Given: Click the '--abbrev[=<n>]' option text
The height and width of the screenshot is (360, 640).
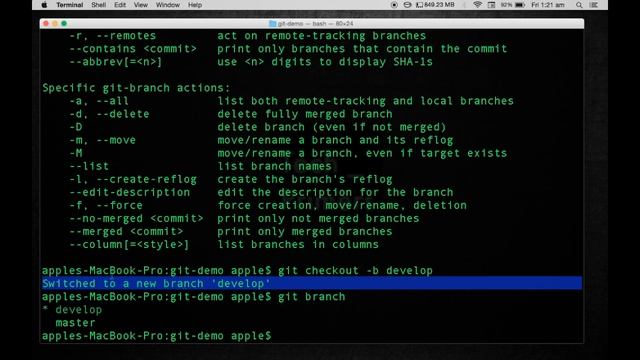Looking at the screenshot, I should point(116,62).
